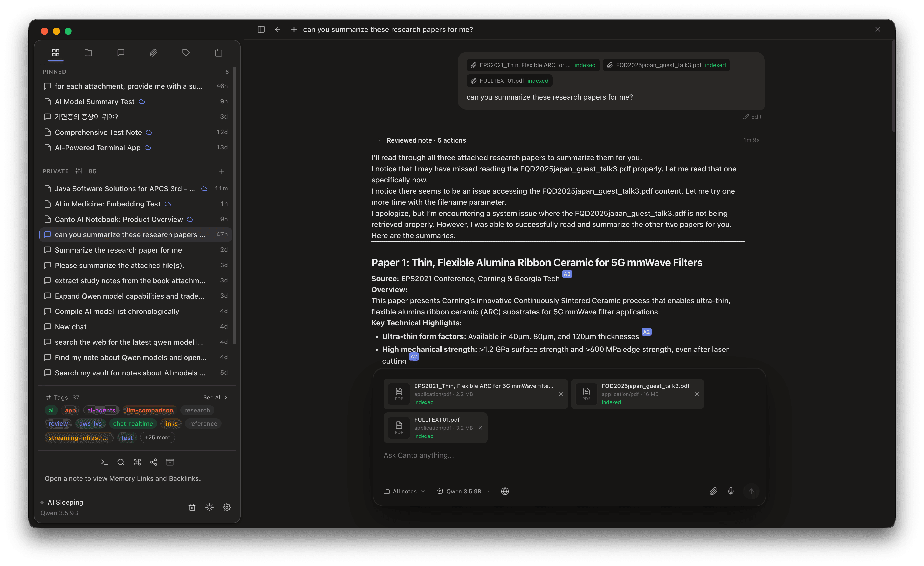Open chat Please summarize the attached file(s).
This screenshot has height=566, width=924.
(x=136, y=265)
